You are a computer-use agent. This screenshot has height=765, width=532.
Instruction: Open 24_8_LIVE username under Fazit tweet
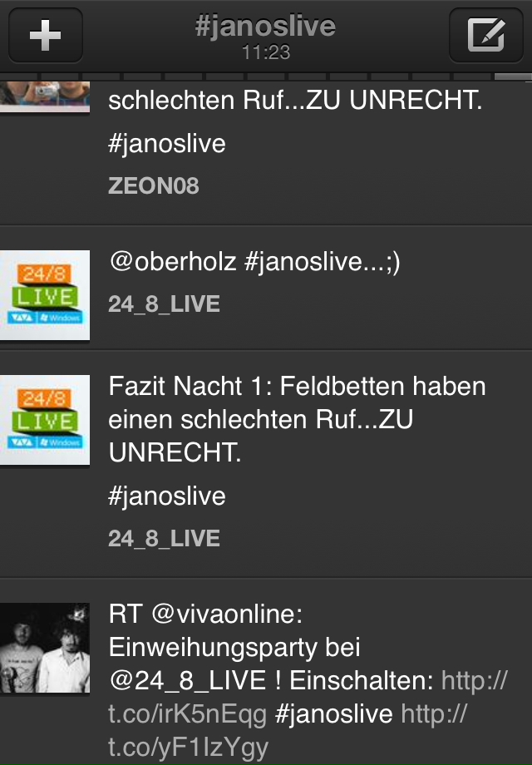coord(164,539)
